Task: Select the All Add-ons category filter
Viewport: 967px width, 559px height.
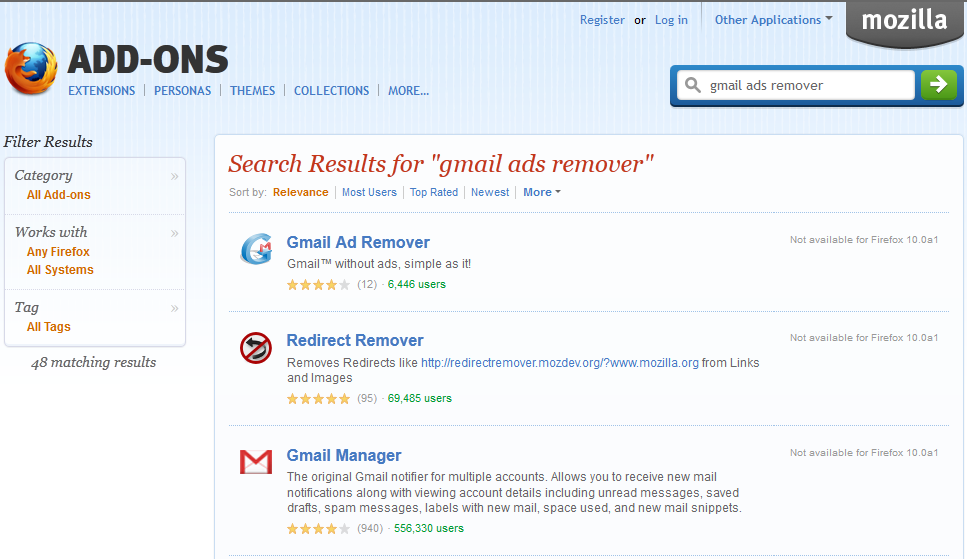Action: tap(59, 195)
